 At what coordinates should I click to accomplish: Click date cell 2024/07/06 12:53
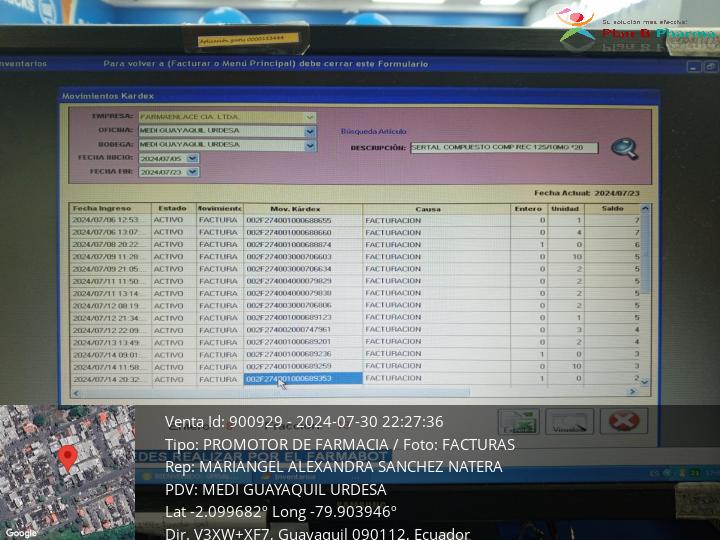110,220
